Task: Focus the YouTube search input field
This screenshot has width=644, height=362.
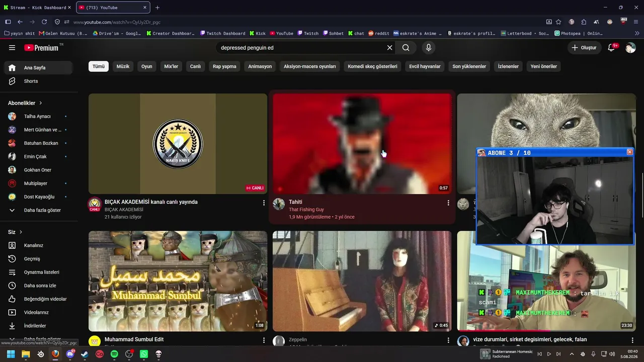Action: [x=302, y=48]
